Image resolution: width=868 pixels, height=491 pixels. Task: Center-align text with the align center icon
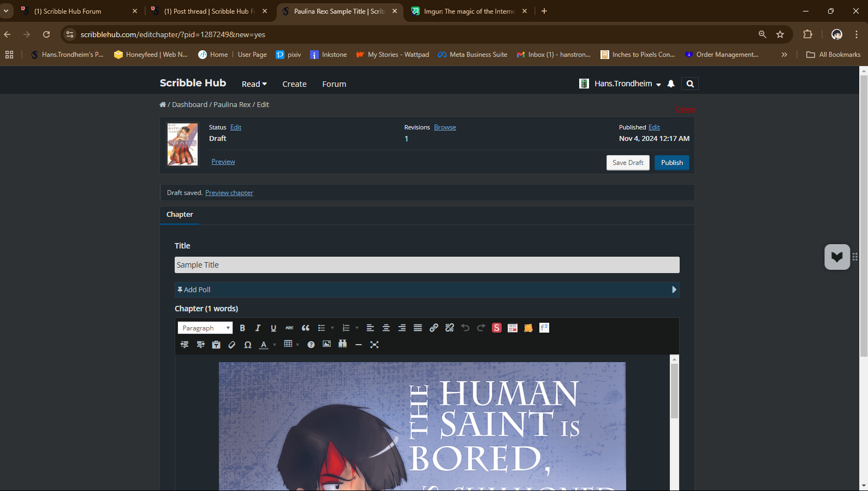pos(386,328)
